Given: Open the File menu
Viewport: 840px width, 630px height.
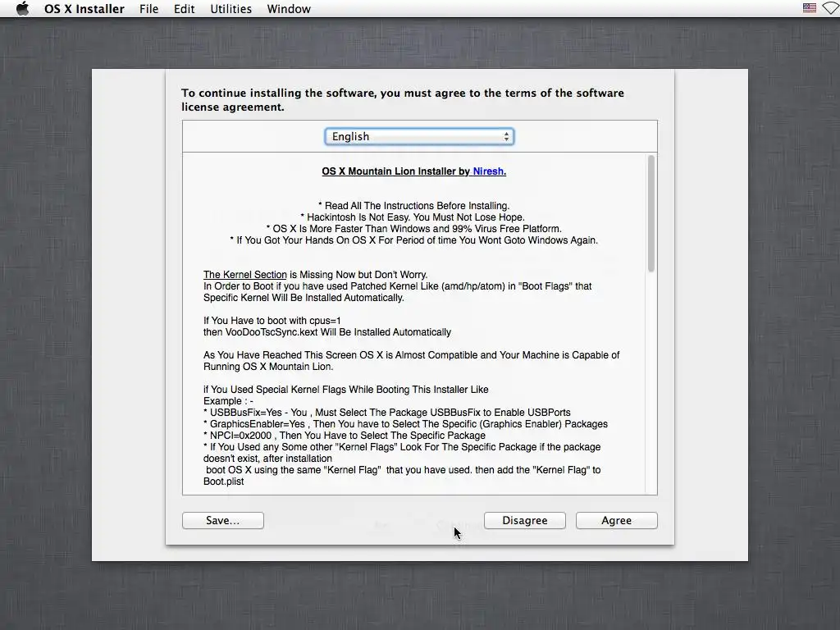Looking at the screenshot, I should coord(148,8).
